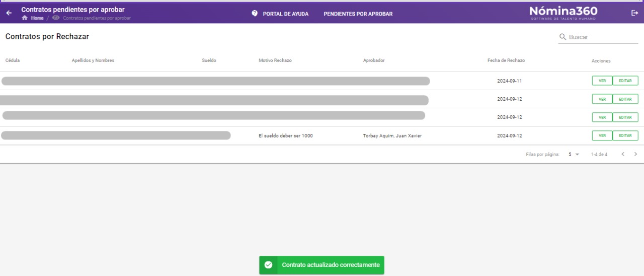Sort by the Sueldo column header
The width and height of the screenshot is (644, 276).
tap(209, 60)
